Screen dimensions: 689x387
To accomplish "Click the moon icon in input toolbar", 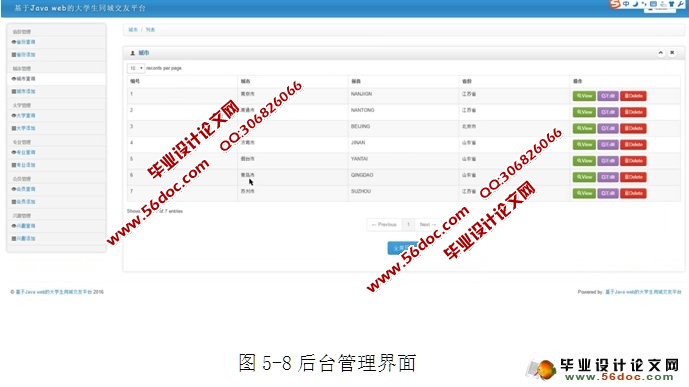I will pos(635,4).
